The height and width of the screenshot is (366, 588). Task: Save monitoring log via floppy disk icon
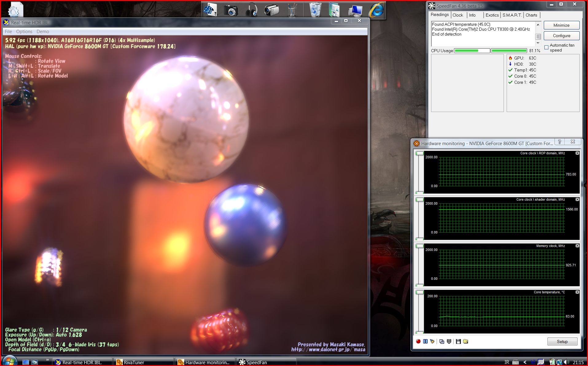coord(458,341)
